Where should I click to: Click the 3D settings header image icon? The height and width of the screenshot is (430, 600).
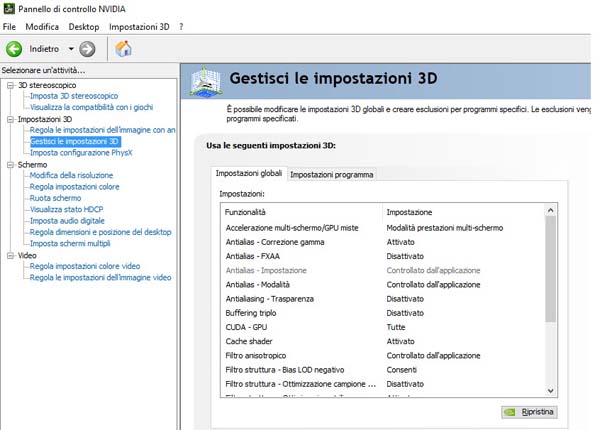[206, 82]
